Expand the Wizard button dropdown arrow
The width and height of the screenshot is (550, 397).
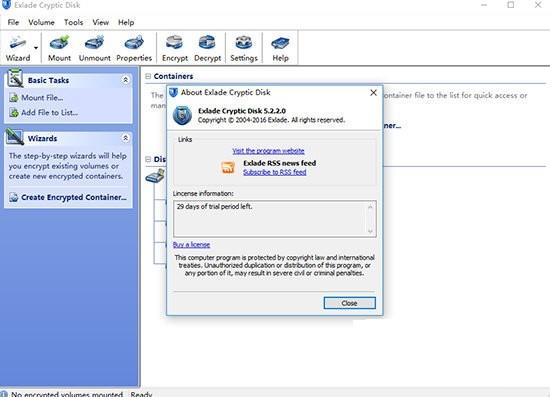(36, 48)
